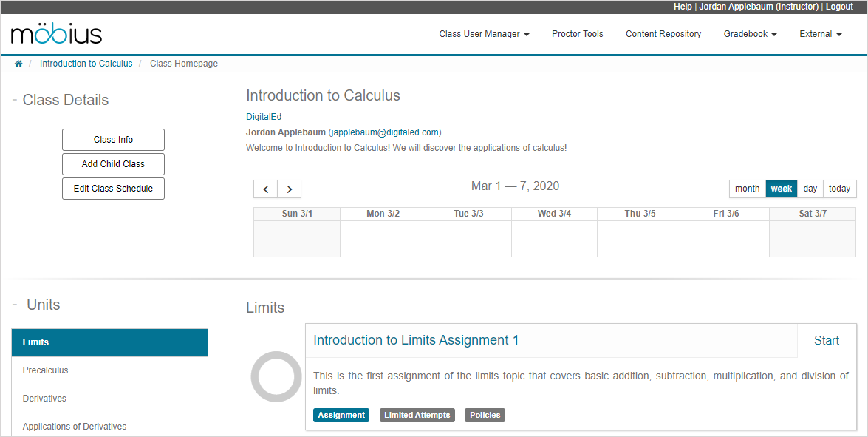
Task: Open the Gradebook dropdown menu
Action: (750, 34)
